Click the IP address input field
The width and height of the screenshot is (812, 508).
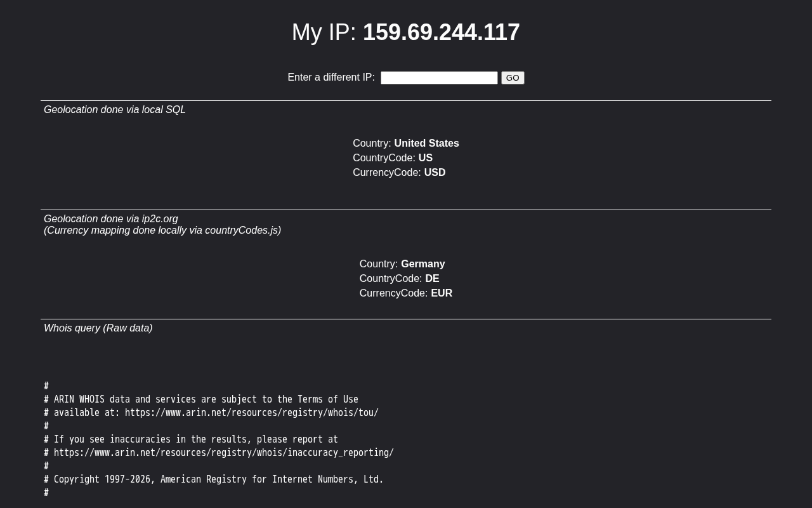(x=439, y=77)
